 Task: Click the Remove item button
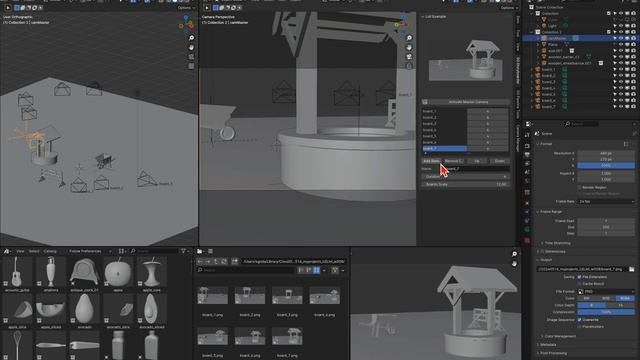click(x=454, y=161)
